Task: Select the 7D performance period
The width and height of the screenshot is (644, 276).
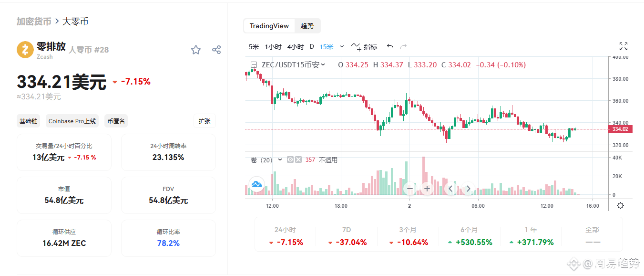Action: (347, 236)
